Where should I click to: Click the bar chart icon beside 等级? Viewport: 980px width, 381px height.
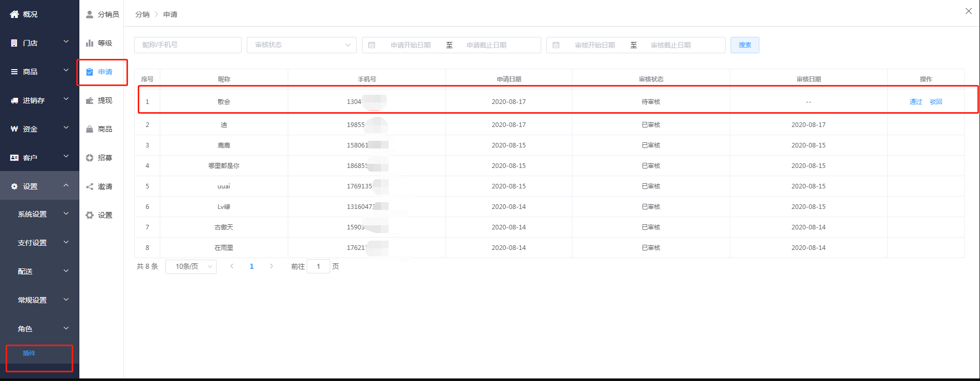point(90,43)
